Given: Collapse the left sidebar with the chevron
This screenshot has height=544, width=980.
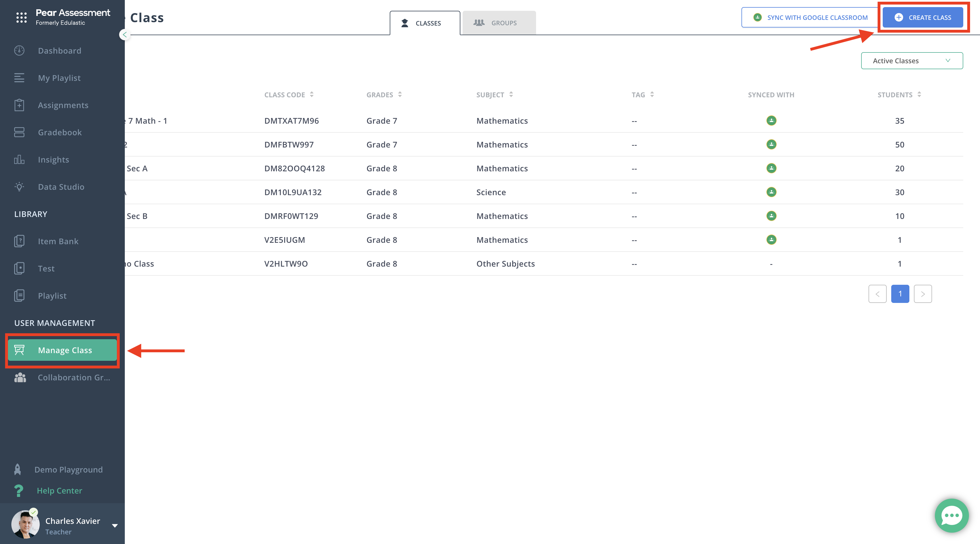Looking at the screenshot, I should click(125, 35).
